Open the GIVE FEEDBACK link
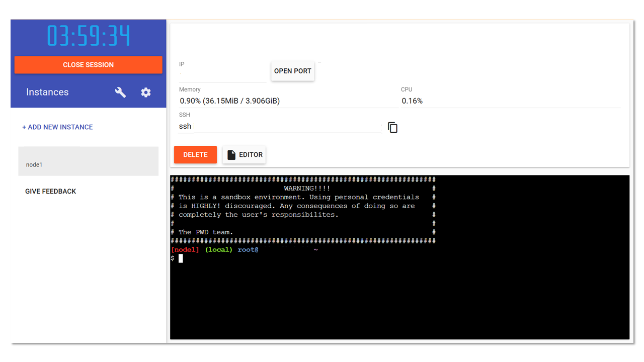Screen dimensions: 644x362 [51, 192]
